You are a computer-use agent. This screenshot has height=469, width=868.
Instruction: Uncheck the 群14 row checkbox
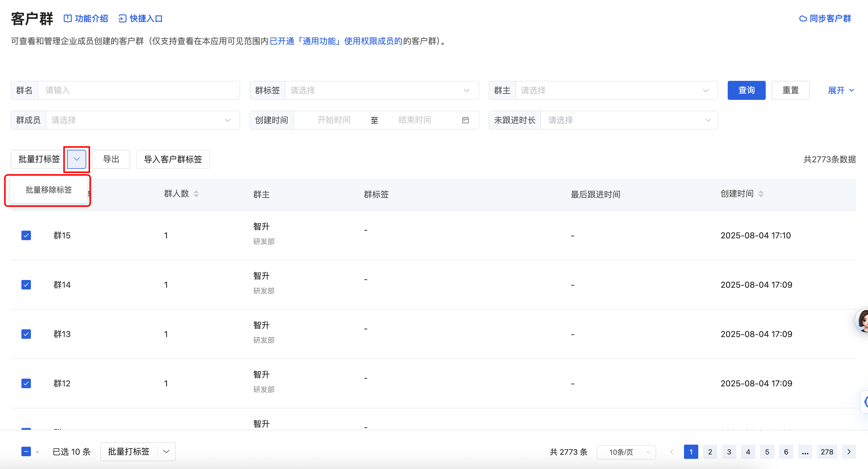click(26, 285)
